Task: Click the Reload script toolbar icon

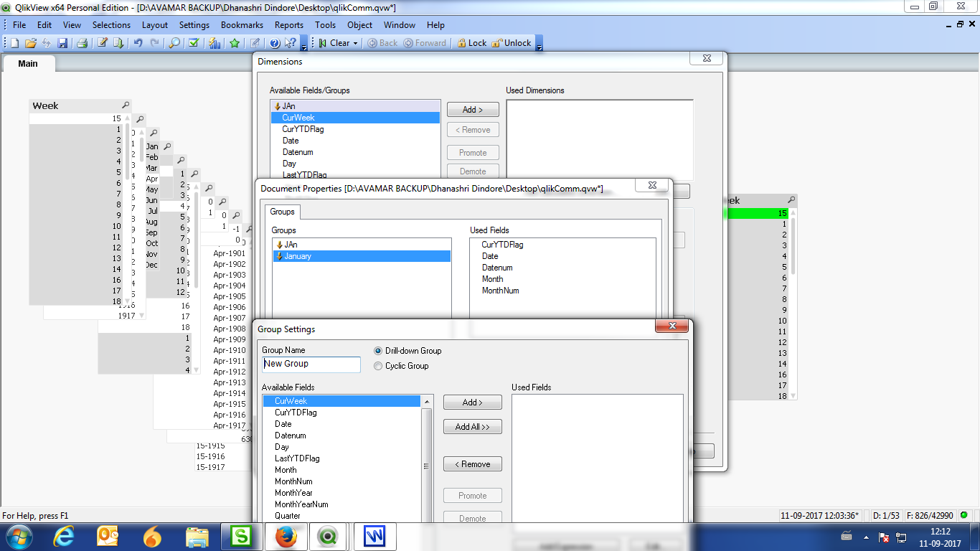Action: pos(118,43)
